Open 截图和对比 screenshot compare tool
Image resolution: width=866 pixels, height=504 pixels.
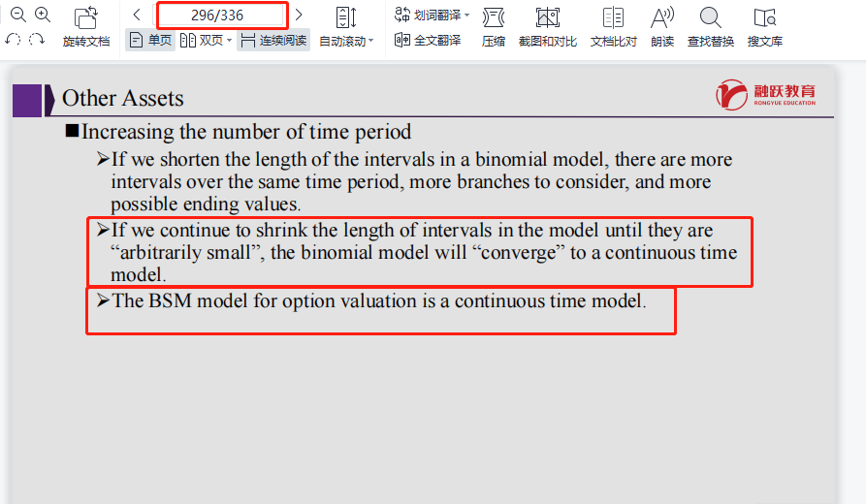[548, 26]
